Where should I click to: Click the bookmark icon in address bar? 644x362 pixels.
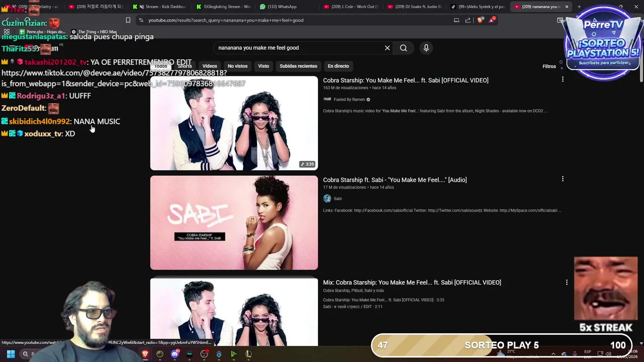tap(128, 20)
